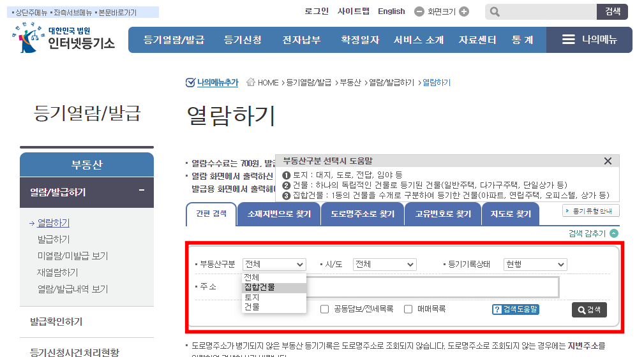Toggle 공동담보/전세목록 checkbox
The image size is (644, 357).
[x=324, y=309]
